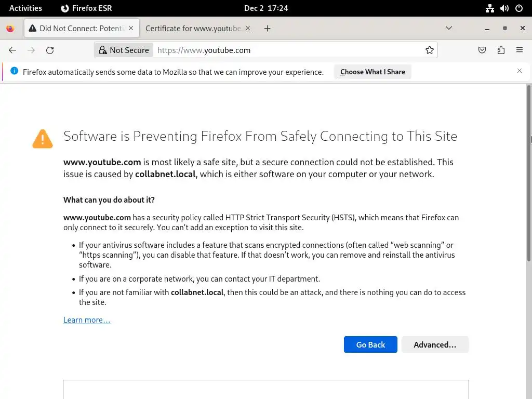Switch to the Certificate for www.youtube tab
The image size is (532, 399).
click(x=193, y=29)
